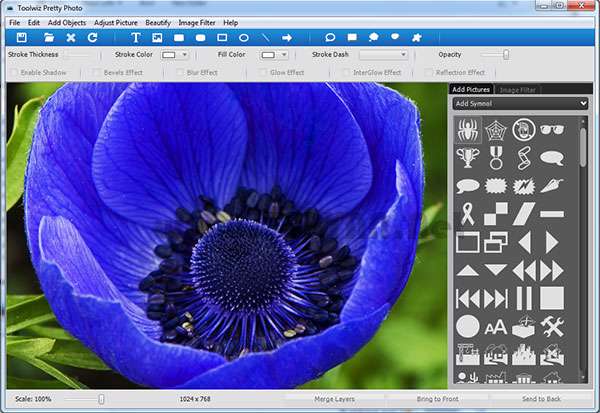Select the diagonal line tool
Image resolution: width=600 pixels, height=413 pixels.
tap(266, 38)
